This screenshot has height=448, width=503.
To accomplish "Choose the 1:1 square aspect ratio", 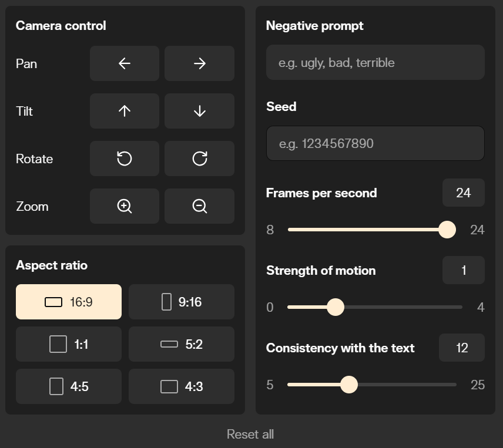I will pos(69,344).
